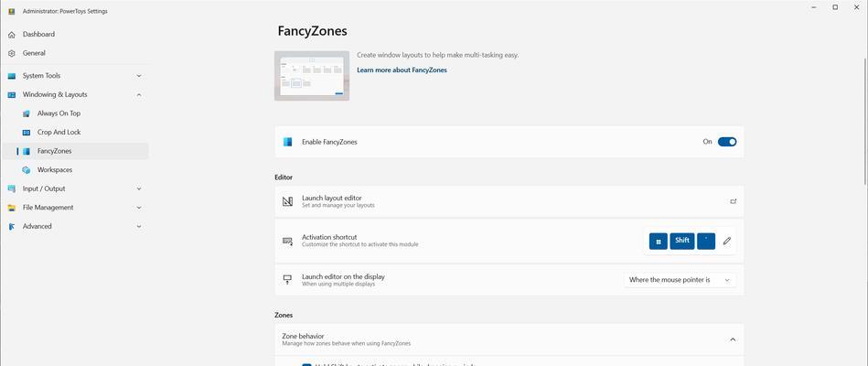Click the pencil icon to edit activation shortcut
The width and height of the screenshot is (868, 366).
click(x=727, y=241)
